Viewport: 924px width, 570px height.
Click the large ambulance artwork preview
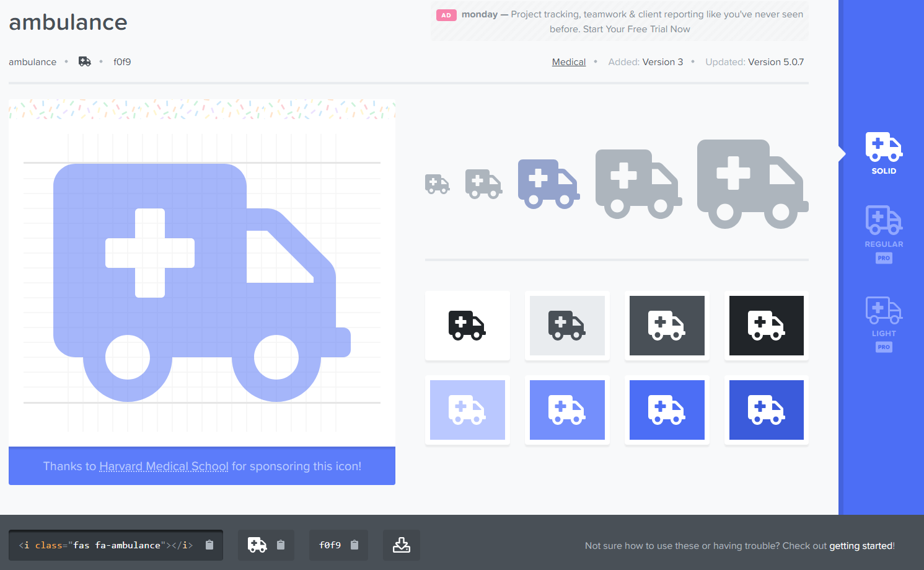(x=201, y=279)
